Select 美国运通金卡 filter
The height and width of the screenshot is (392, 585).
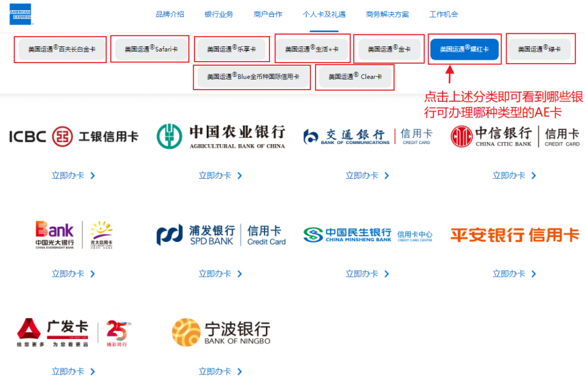389,49
